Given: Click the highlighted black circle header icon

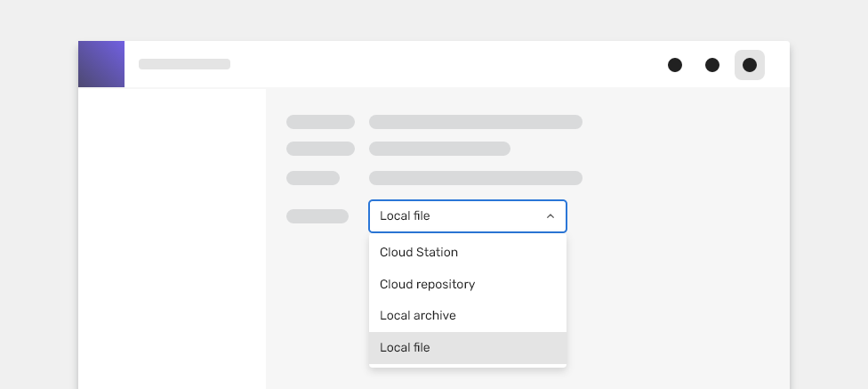Looking at the screenshot, I should [x=750, y=65].
